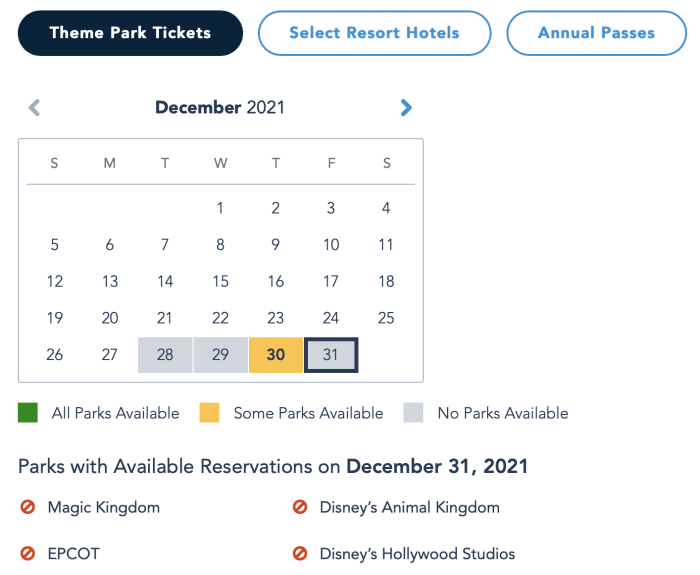Viewport: 700px width, 575px height.
Task: Pick December 28 on calendar
Action: pyautogui.click(x=165, y=355)
